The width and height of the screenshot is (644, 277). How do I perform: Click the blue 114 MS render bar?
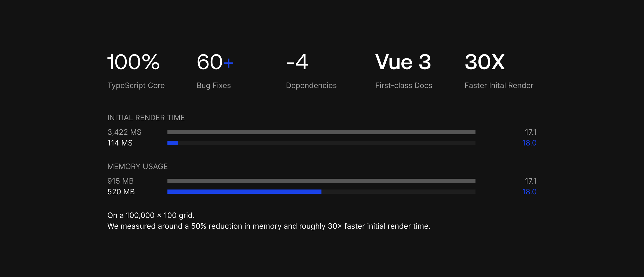click(173, 143)
